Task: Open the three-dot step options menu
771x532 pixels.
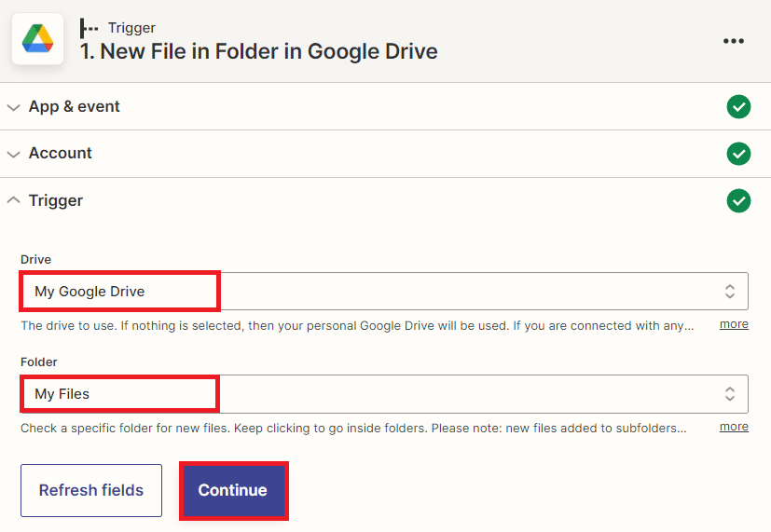Action: coord(734,41)
